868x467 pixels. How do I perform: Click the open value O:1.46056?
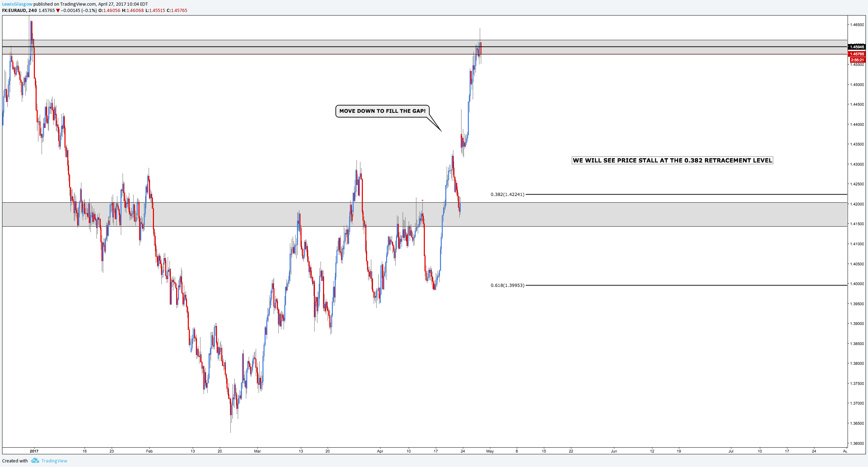click(109, 11)
